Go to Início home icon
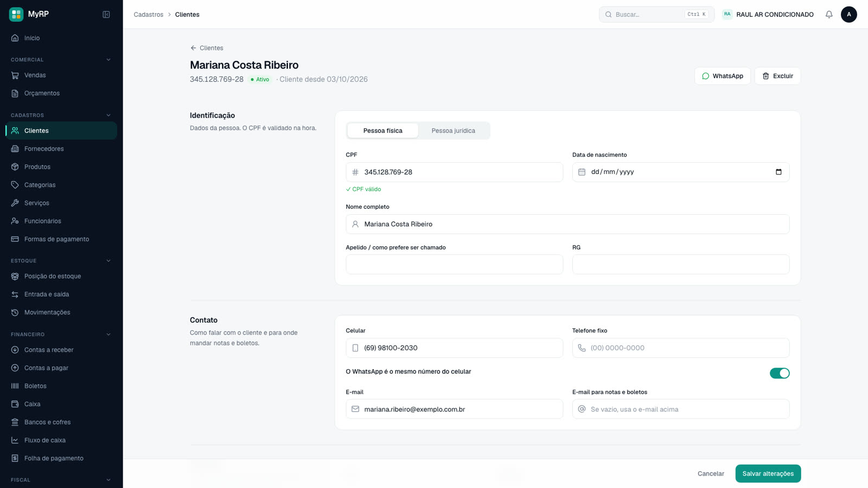The width and height of the screenshot is (868, 488). click(15, 38)
